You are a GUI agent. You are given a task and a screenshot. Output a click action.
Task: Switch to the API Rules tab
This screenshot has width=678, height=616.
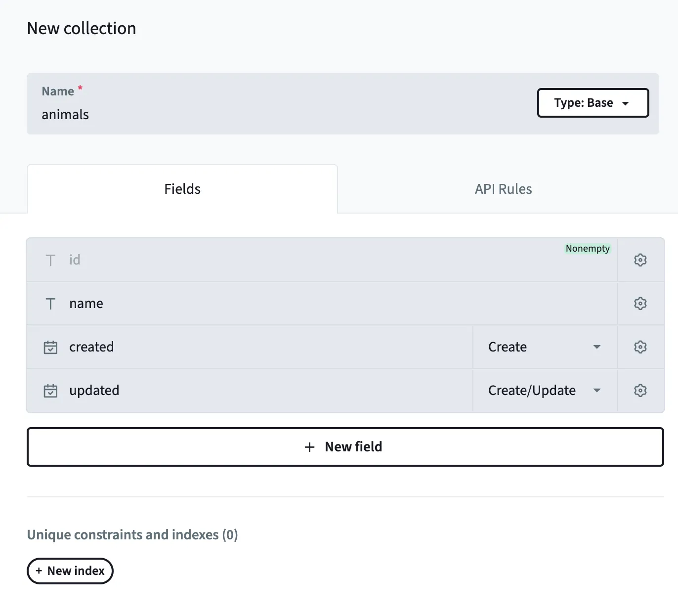pos(503,189)
